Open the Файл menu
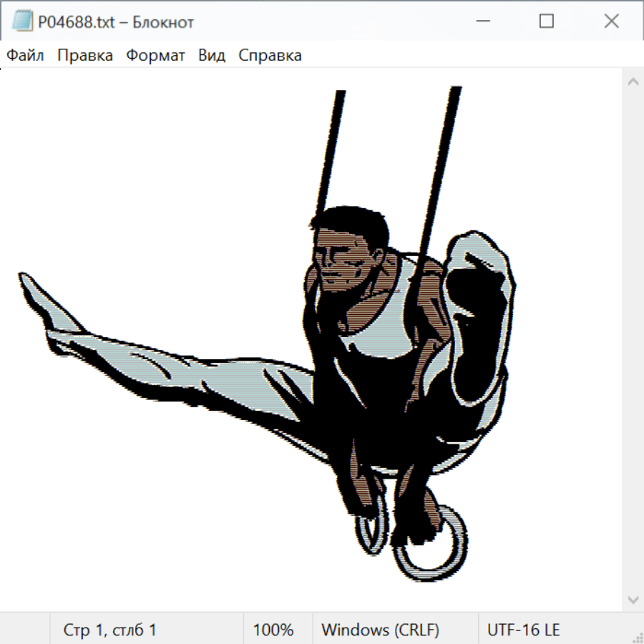This screenshot has height=644, width=644. pos(26,56)
